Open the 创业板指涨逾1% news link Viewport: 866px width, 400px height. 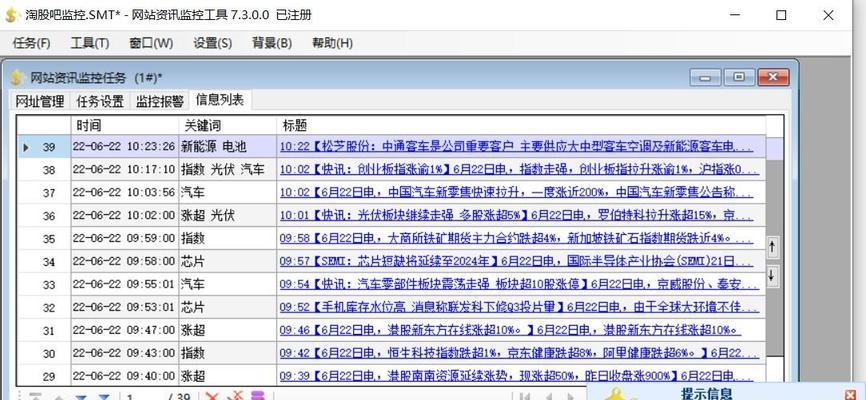tap(519, 170)
